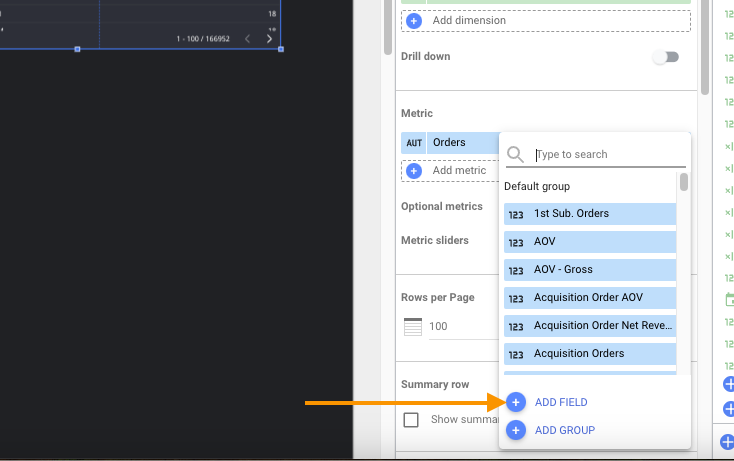Click the ADD FIELD plus icon
This screenshot has height=461, width=734.
pyautogui.click(x=516, y=402)
